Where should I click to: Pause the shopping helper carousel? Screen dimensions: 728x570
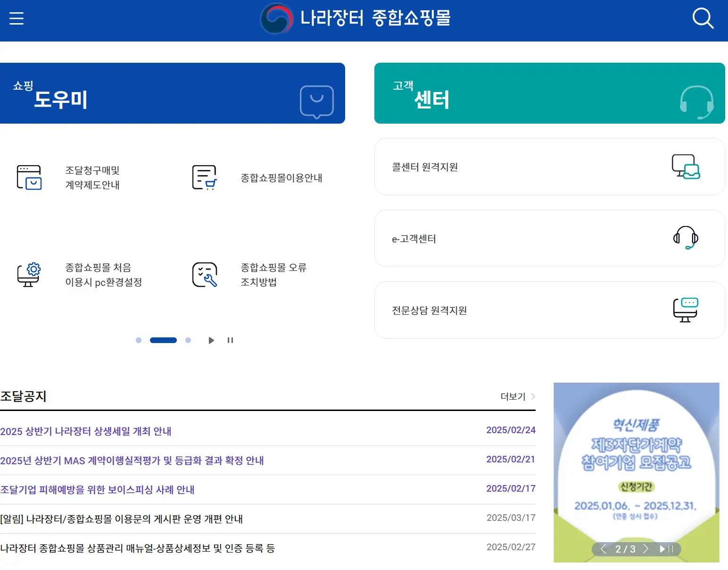pos(230,340)
